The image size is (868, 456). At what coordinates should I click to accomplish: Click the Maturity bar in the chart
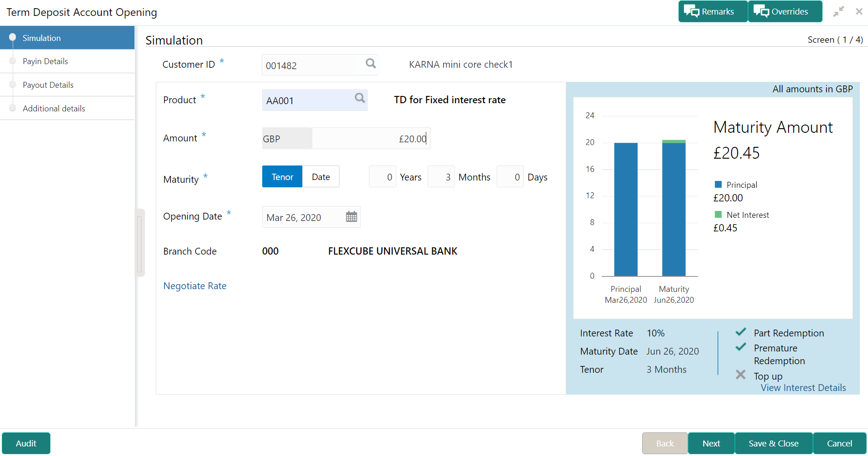(x=674, y=208)
